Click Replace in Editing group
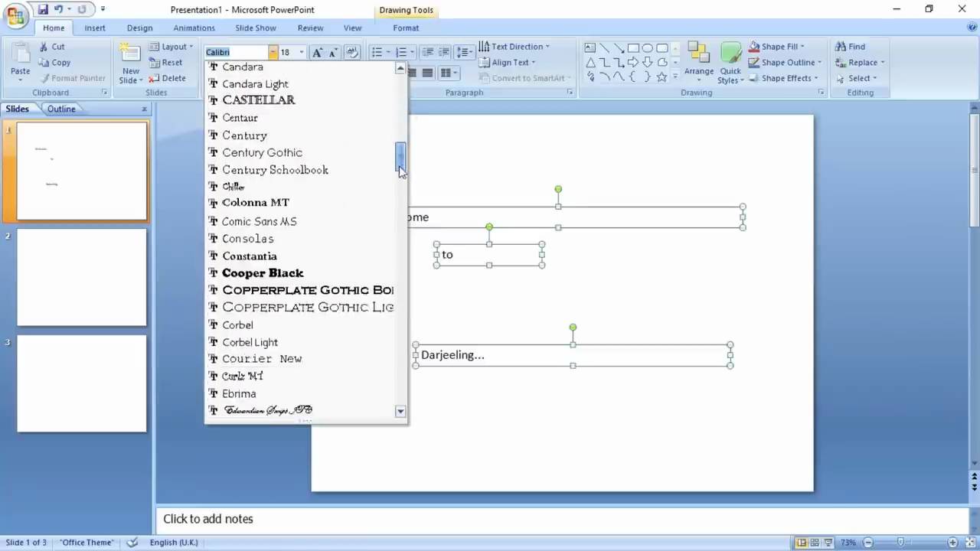Image resolution: width=980 pixels, height=551 pixels. [860, 63]
